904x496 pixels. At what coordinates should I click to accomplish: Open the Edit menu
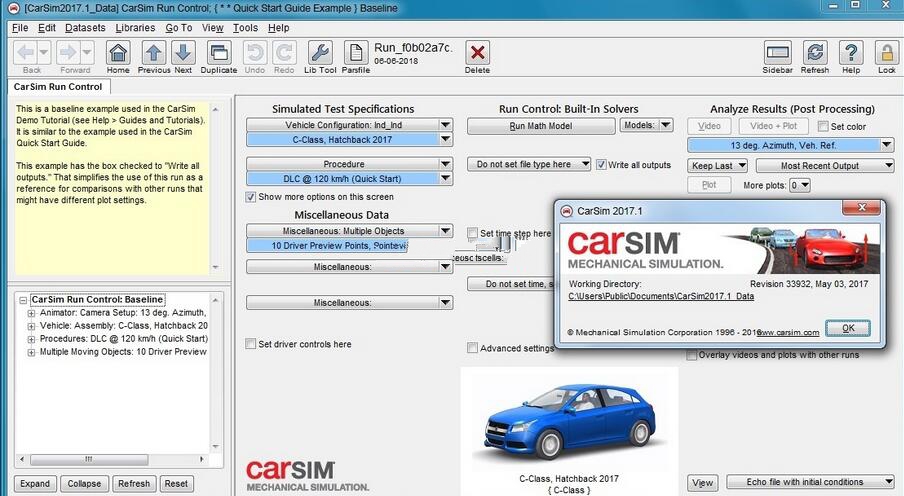click(47, 28)
